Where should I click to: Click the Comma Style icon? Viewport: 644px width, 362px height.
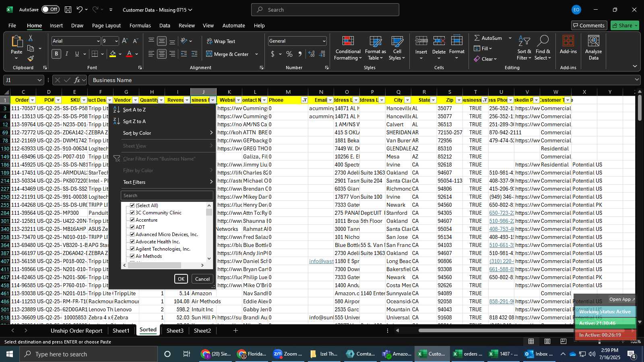click(x=300, y=54)
